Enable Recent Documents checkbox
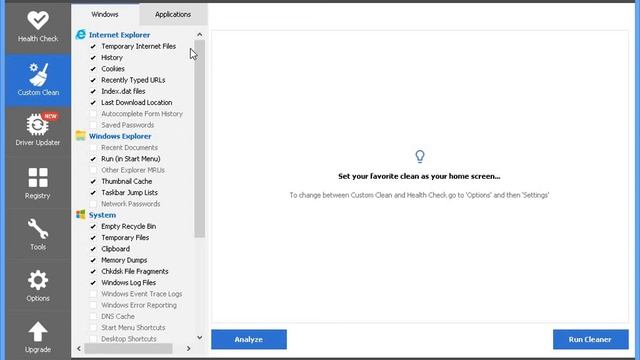Image resolution: width=640 pixels, height=360 pixels. point(93,147)
